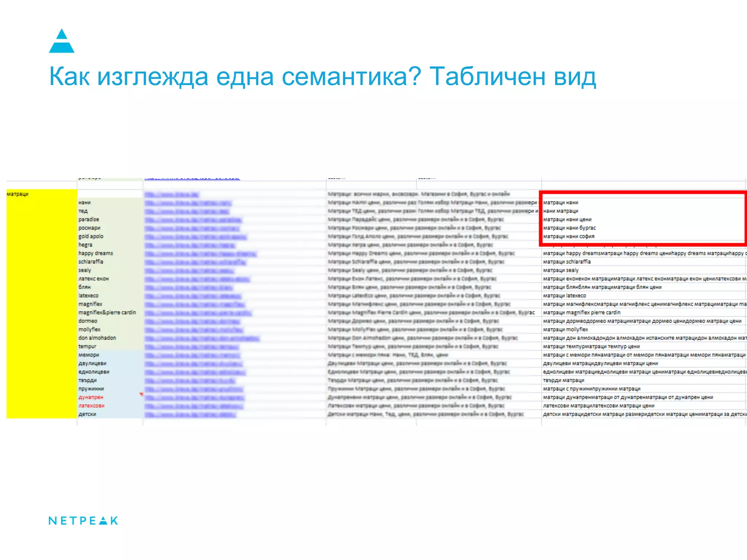Click red comment marker beside the дунапрен cell
This screenshot has width=747, height=560.
click(141, 394)
